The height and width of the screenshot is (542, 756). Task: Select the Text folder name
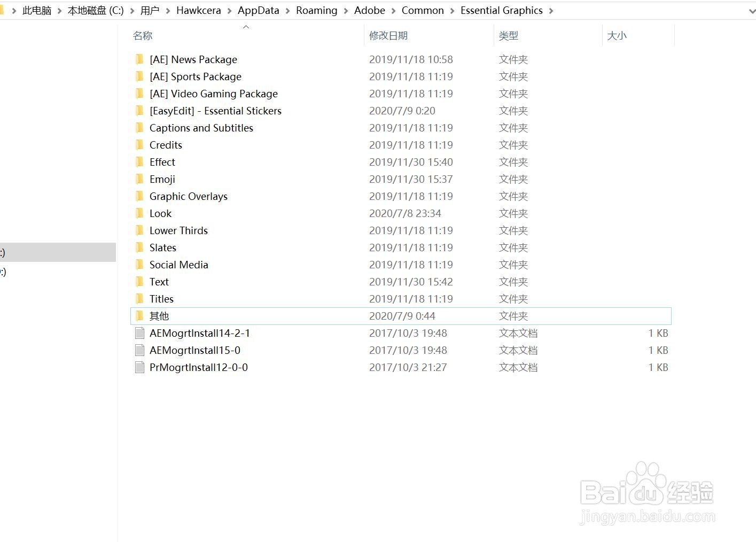point(159,282)
